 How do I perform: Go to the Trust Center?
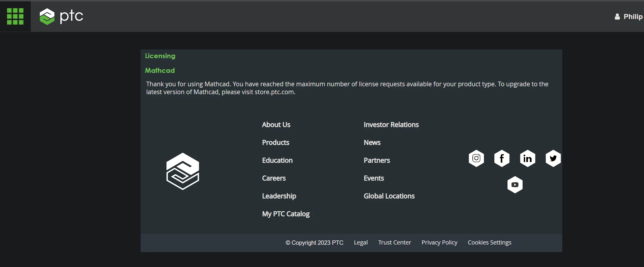point(394,243)
